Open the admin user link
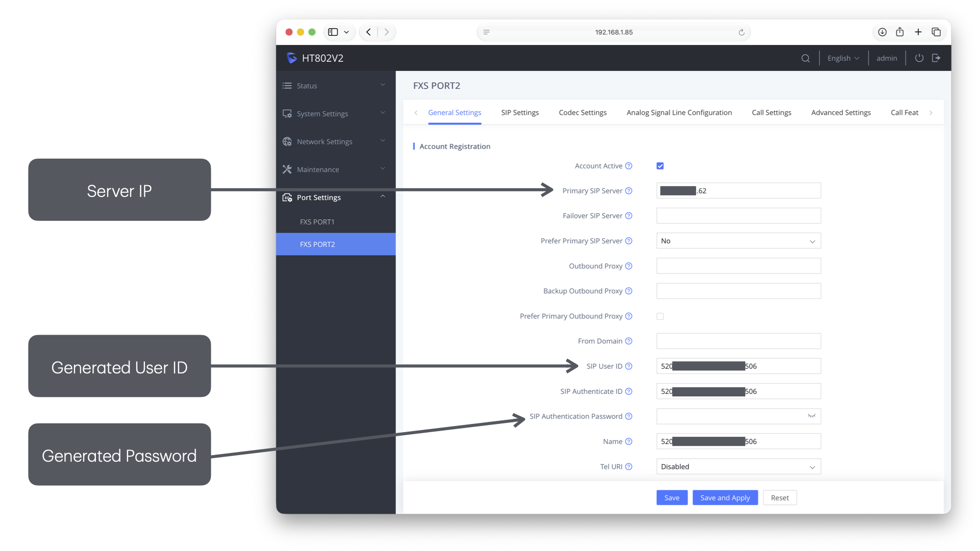 pyautogui.click(x=887, y=58)
